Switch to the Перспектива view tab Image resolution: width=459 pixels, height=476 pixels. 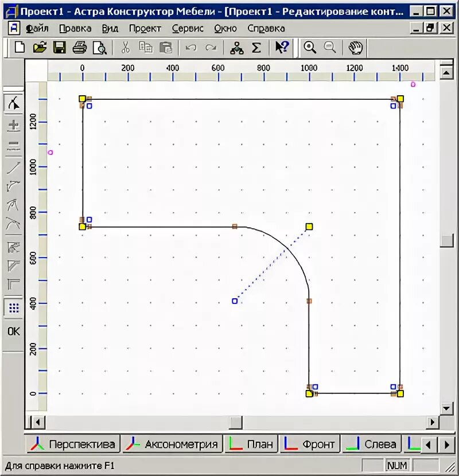click(x=73, y=444)
